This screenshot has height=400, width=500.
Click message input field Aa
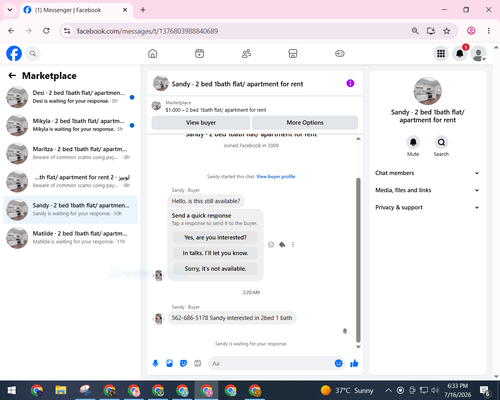[x=272, y=363]
